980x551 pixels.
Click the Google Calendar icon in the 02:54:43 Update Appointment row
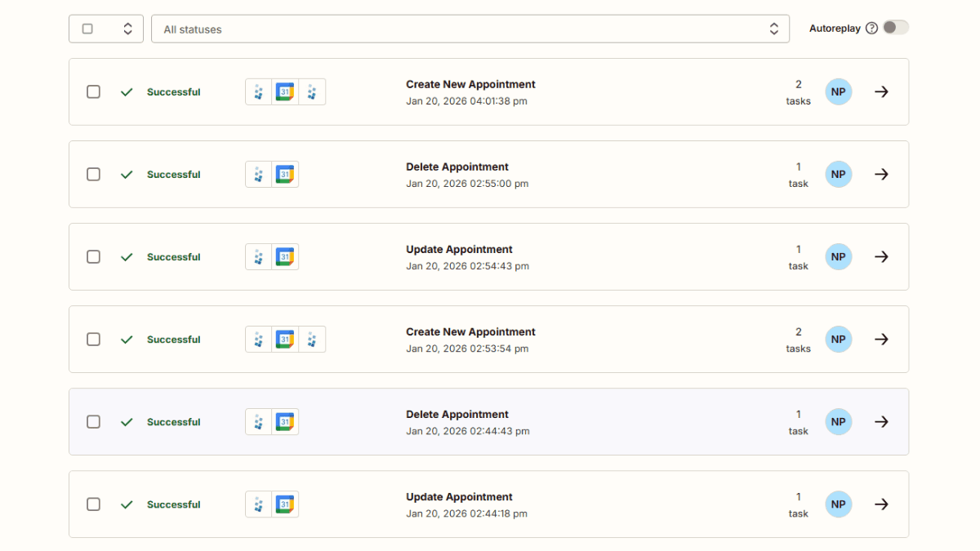click(x=285, y=256)
